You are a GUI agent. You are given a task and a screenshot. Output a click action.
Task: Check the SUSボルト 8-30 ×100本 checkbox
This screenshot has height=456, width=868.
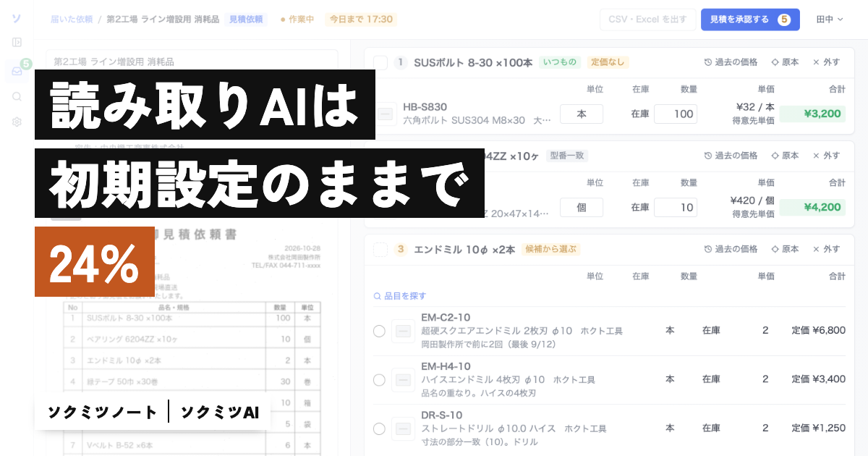380,62
